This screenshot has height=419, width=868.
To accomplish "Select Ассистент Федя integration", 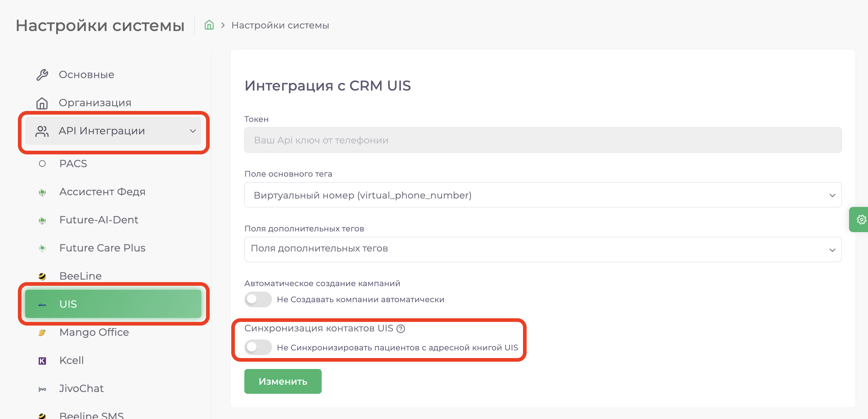I will coord(113,192).
